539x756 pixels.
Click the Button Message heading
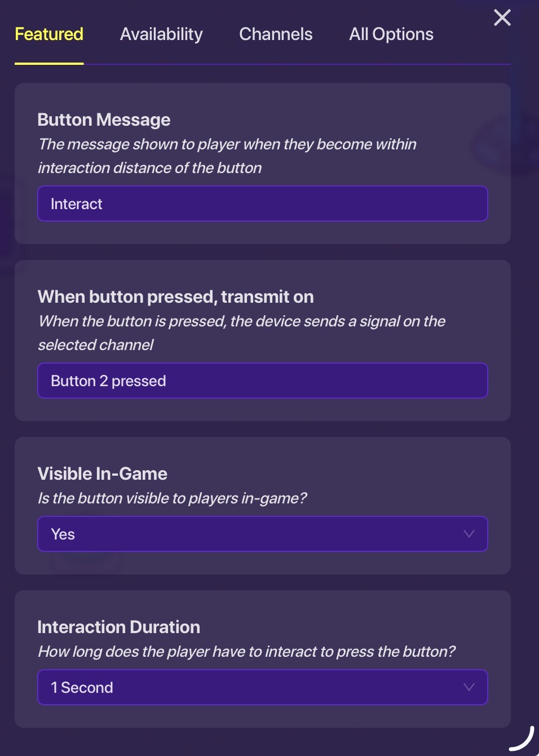(x=104, y=120)
